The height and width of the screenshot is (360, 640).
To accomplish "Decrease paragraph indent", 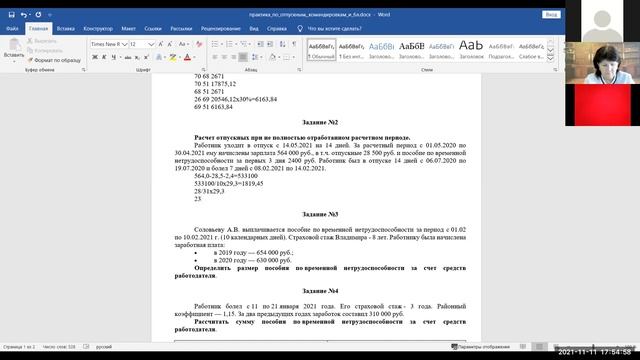I will [260, 44].
